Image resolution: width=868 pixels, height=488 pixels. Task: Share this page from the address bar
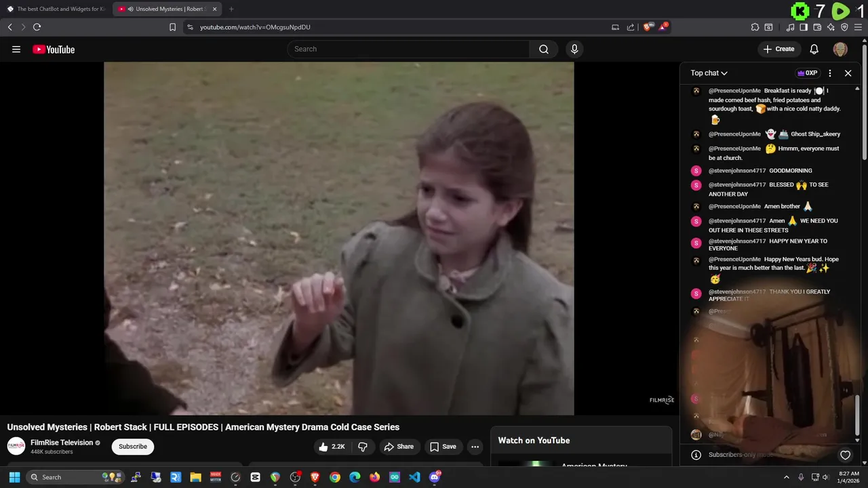[x=631, y=27]
